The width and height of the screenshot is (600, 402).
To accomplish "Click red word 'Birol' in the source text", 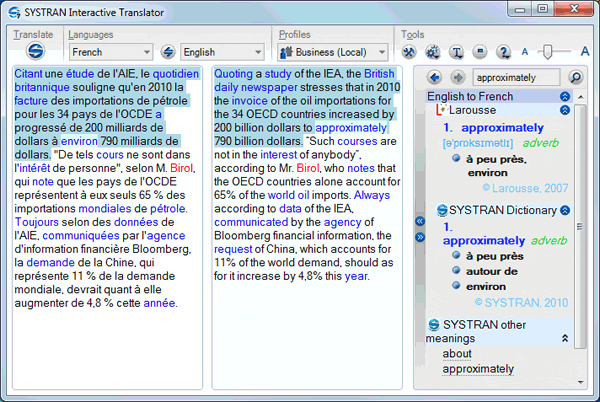I will (x=181, y=168).
